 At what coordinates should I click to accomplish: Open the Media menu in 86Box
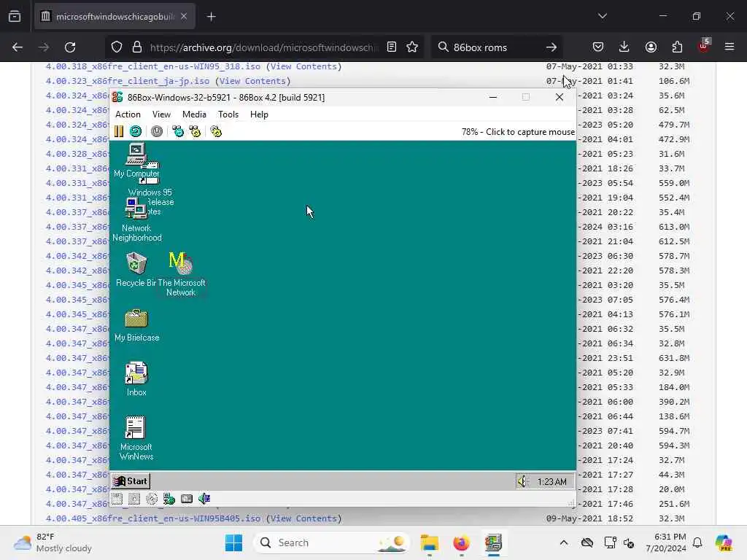[x=194, y=114]
